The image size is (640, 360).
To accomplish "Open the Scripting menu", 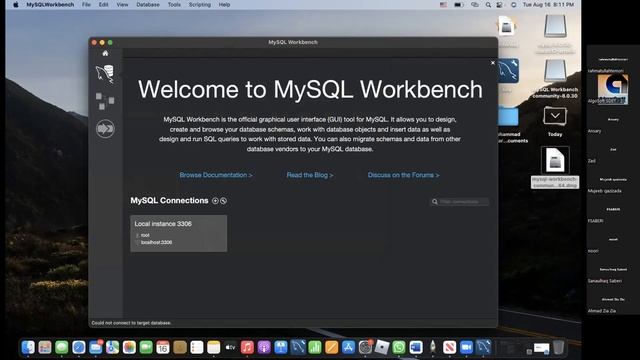I will pos(200,4).
